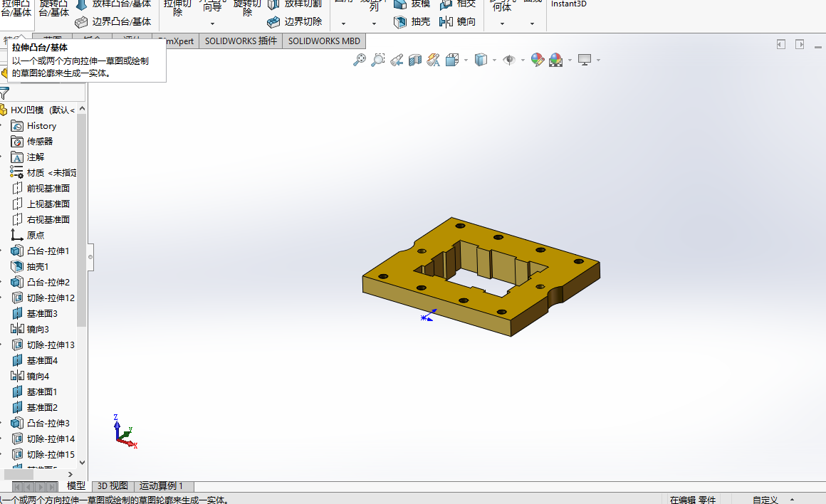Open the View Settings dropdown arrow
Screen dimensions: 826x504
pyautogui.click(x=598, y=61)
